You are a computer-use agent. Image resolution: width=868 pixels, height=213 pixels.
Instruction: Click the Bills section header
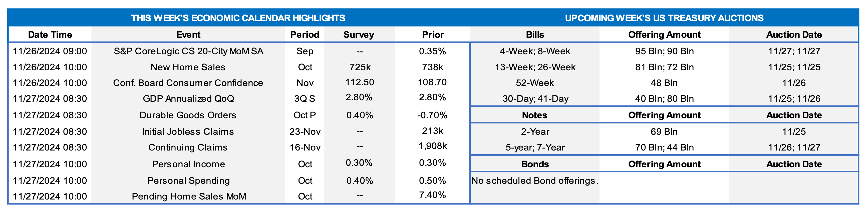[x=535, y=35]
